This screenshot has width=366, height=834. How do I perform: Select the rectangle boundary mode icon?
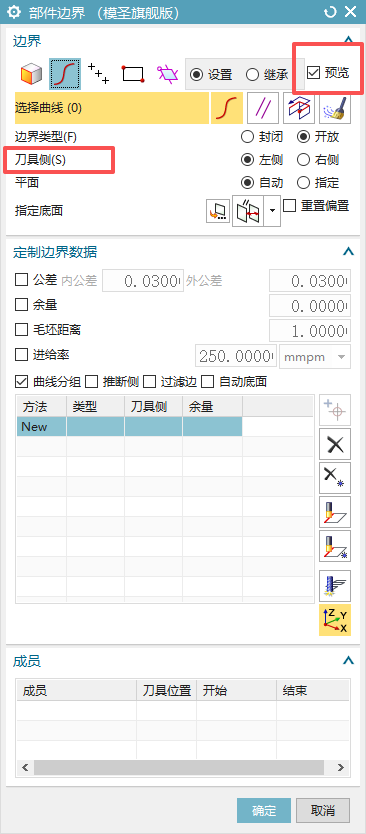click(x=133, y=74)
